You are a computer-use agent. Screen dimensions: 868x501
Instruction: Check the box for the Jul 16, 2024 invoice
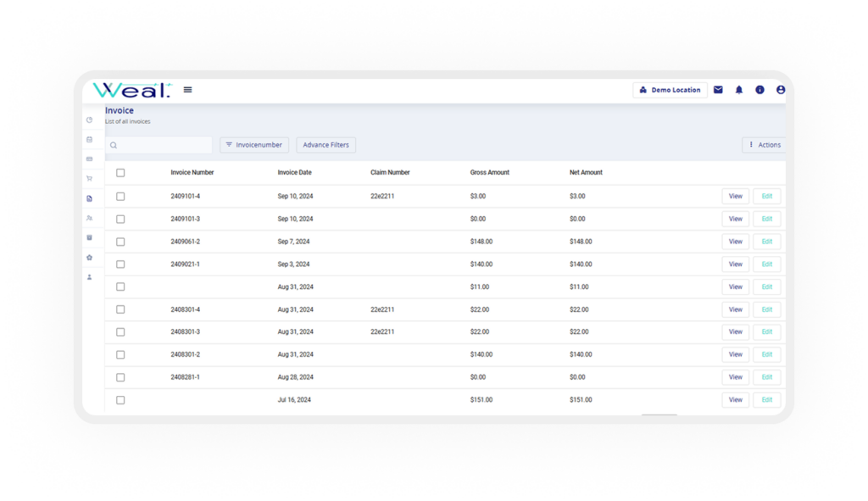(x=120, y=400)
